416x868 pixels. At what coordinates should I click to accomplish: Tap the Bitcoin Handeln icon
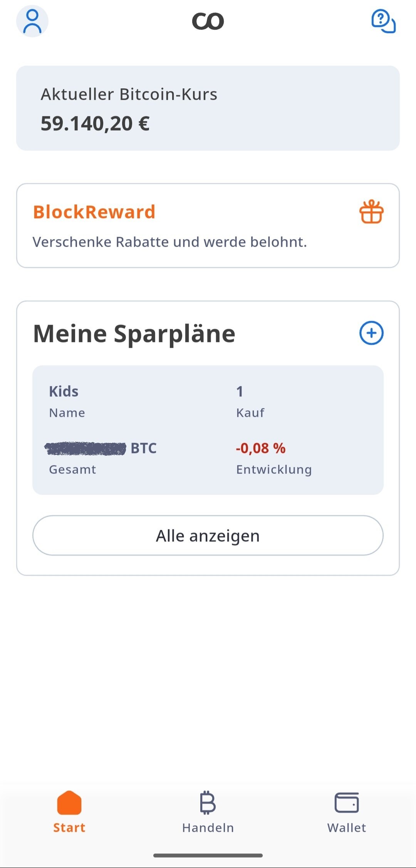(x=208, y=802)
